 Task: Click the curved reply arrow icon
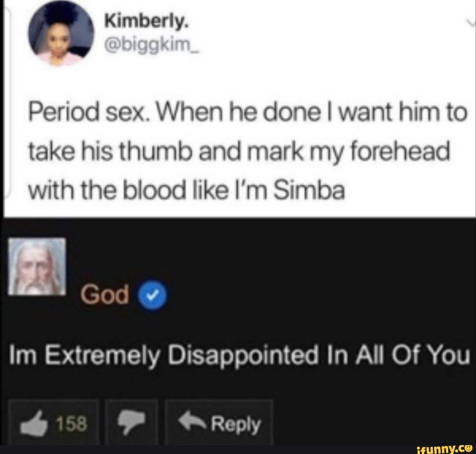click(193, 420)
